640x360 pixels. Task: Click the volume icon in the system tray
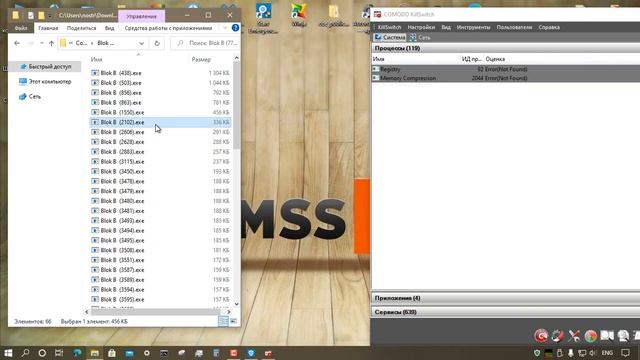pyautogui.click(x=593, y=353)
